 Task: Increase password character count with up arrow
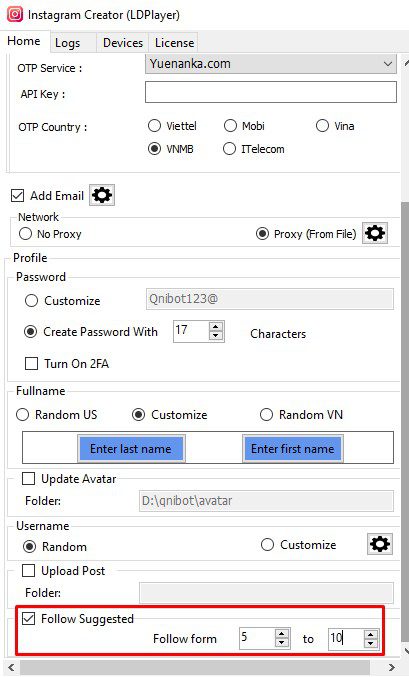216,327
